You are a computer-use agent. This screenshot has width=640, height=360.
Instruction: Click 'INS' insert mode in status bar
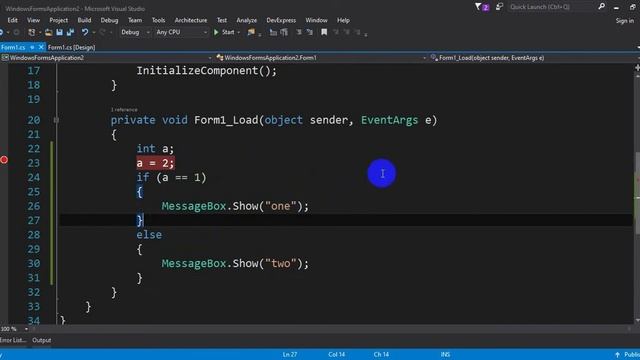click(445, 354)
